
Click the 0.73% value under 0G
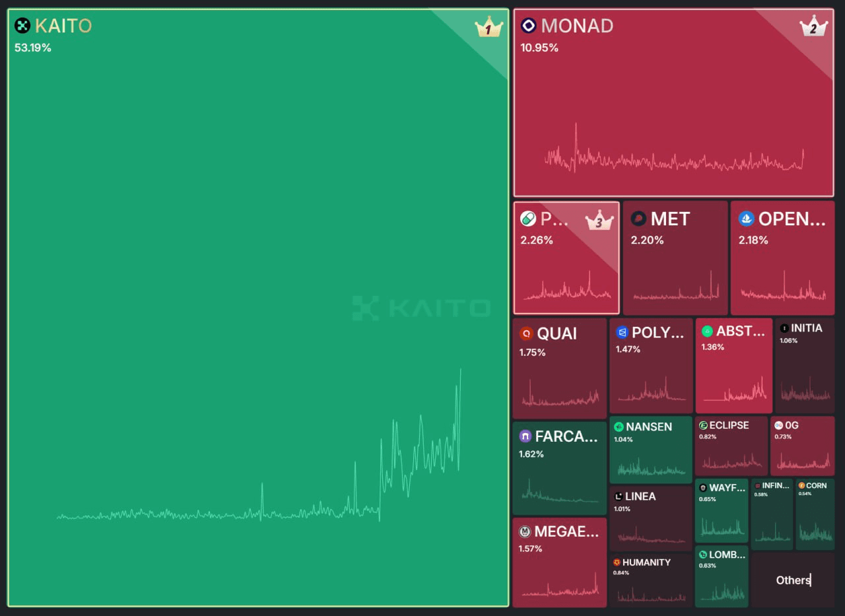783,436
